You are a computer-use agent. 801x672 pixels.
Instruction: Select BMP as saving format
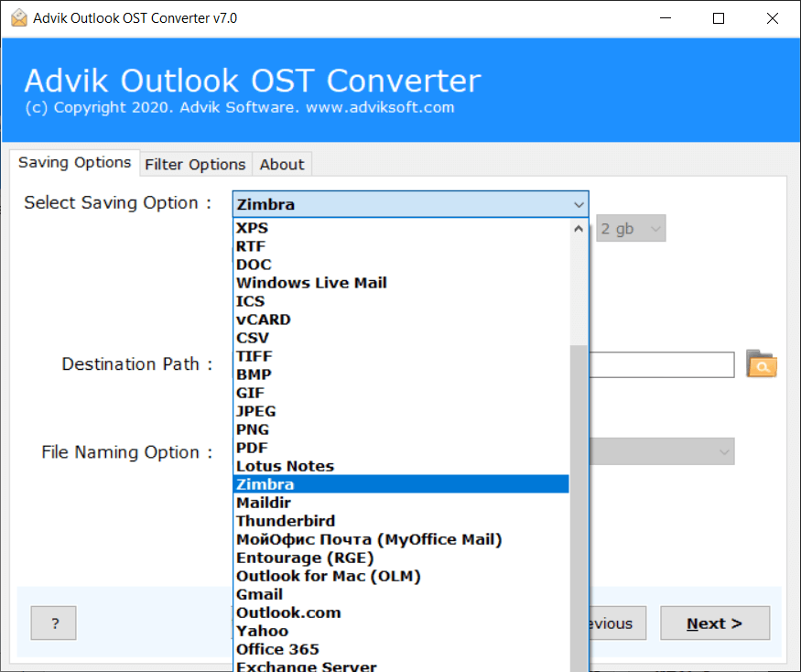pos(401,374)
